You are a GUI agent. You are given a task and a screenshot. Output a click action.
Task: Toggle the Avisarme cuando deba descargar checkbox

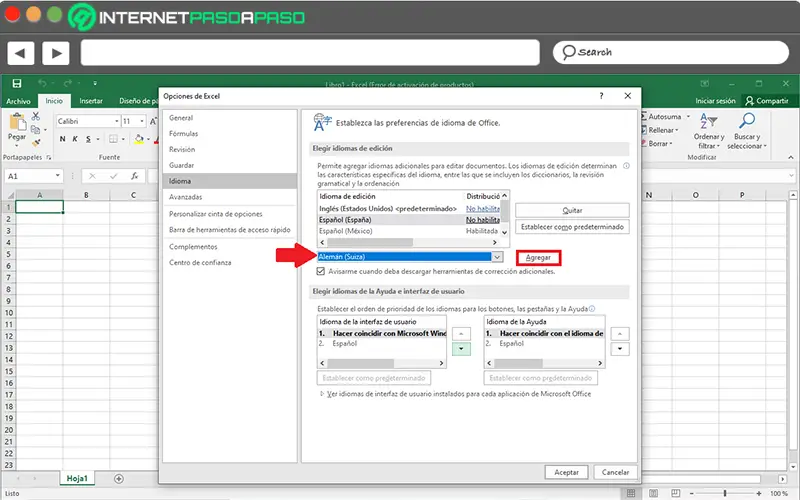(320, 271)
